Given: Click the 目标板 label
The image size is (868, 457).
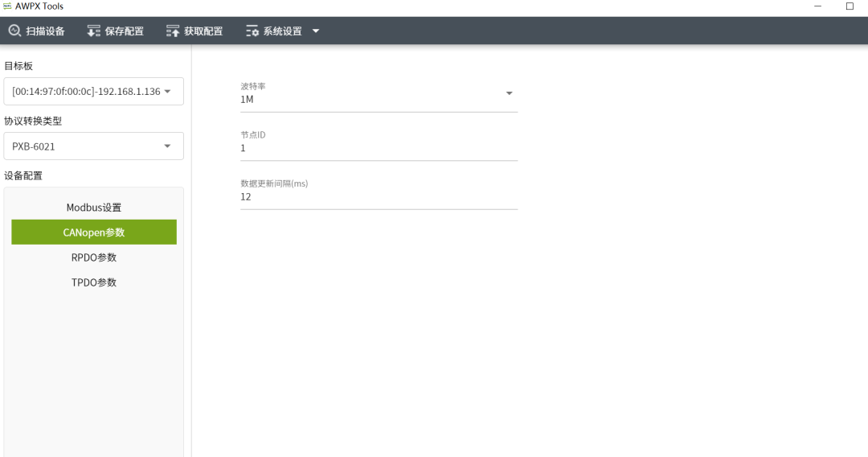Looking at the screenshot, I should pyautogui.click(x=18, y=66).
